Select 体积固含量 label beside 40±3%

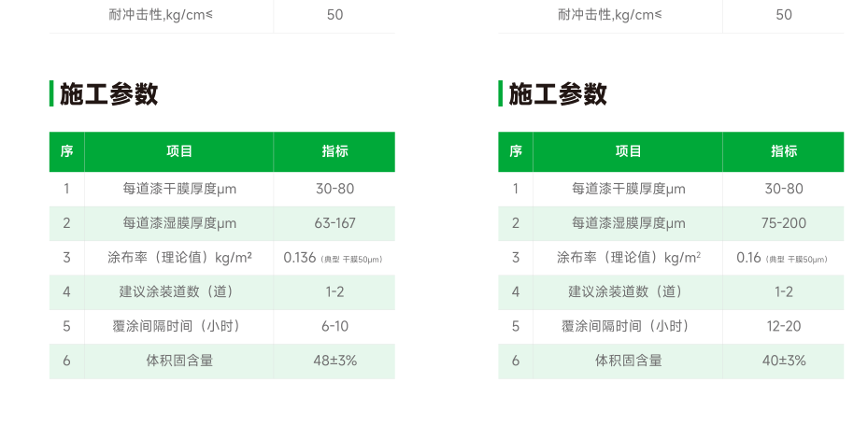coord(628,361)
